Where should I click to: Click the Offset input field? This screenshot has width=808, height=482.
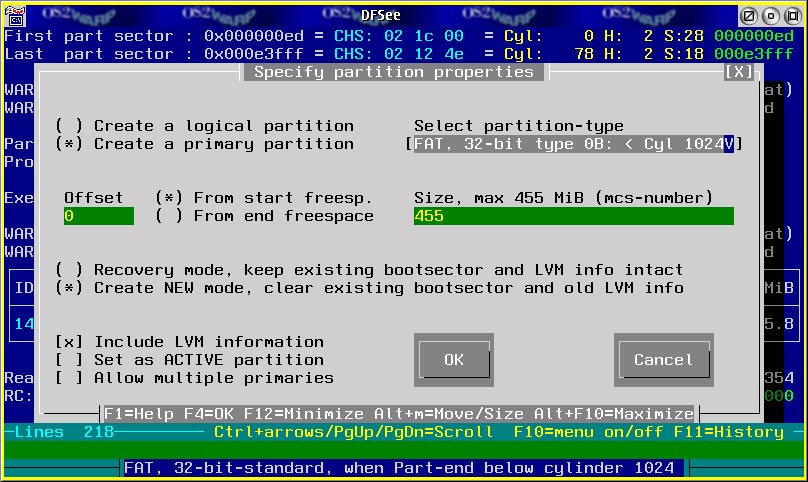[x=98, y=216]
